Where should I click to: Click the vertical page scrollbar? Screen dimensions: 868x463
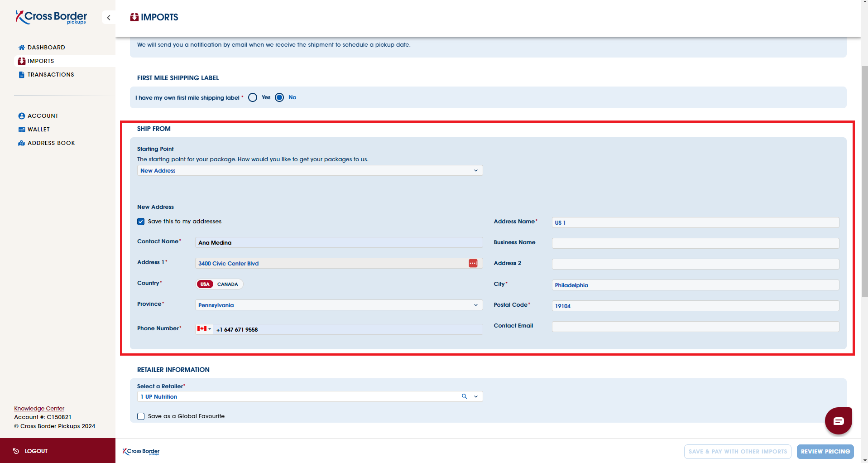click(x=864, y=181)
